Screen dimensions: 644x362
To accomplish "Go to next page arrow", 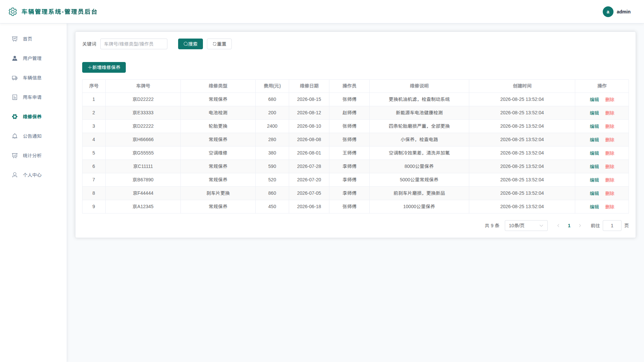I will (x=580, y=226).
